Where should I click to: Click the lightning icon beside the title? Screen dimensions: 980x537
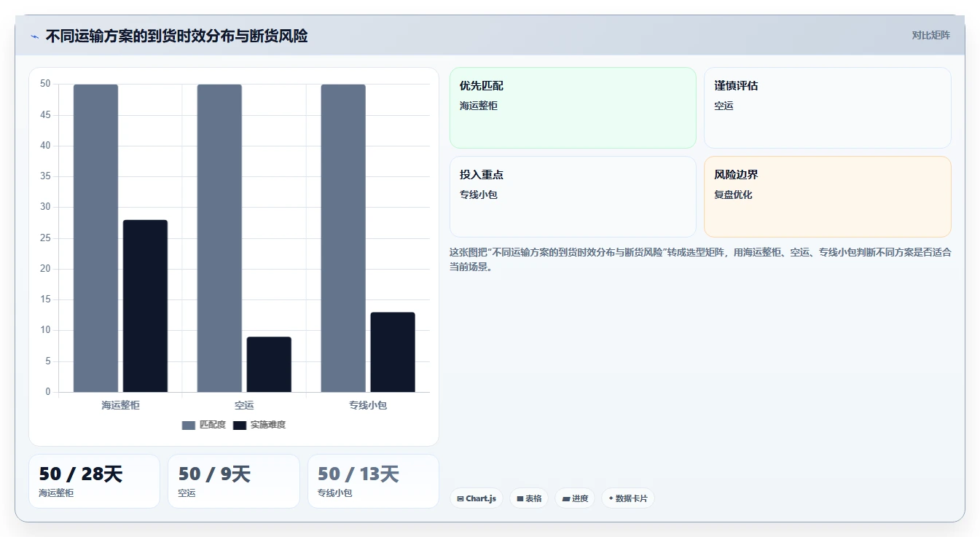point(35,36)
